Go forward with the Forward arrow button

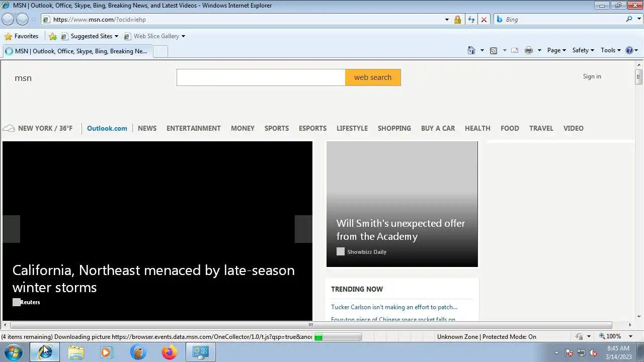tap(23, 19)
